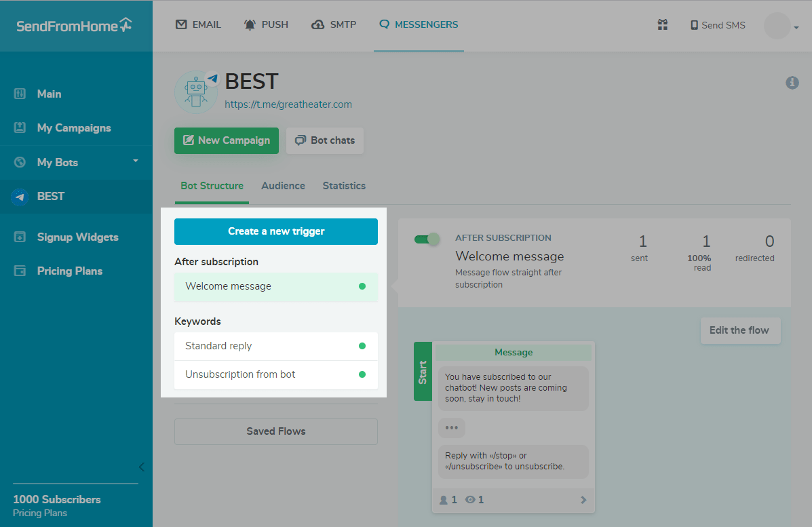Collapse the sidebar with the chevron
812x527 pixels.
tap(141, 467)
